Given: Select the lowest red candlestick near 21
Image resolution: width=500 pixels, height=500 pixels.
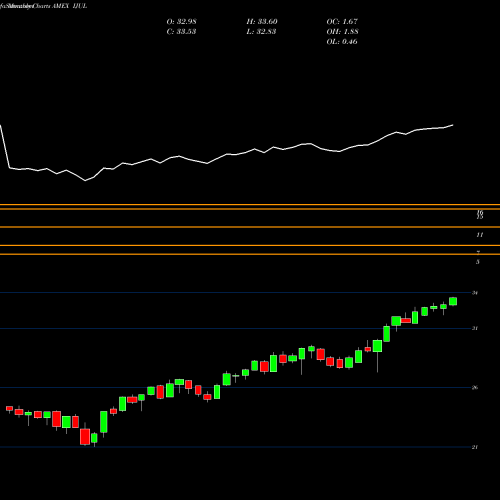Looking at the screenshot, I should click(x=85, y=436).
